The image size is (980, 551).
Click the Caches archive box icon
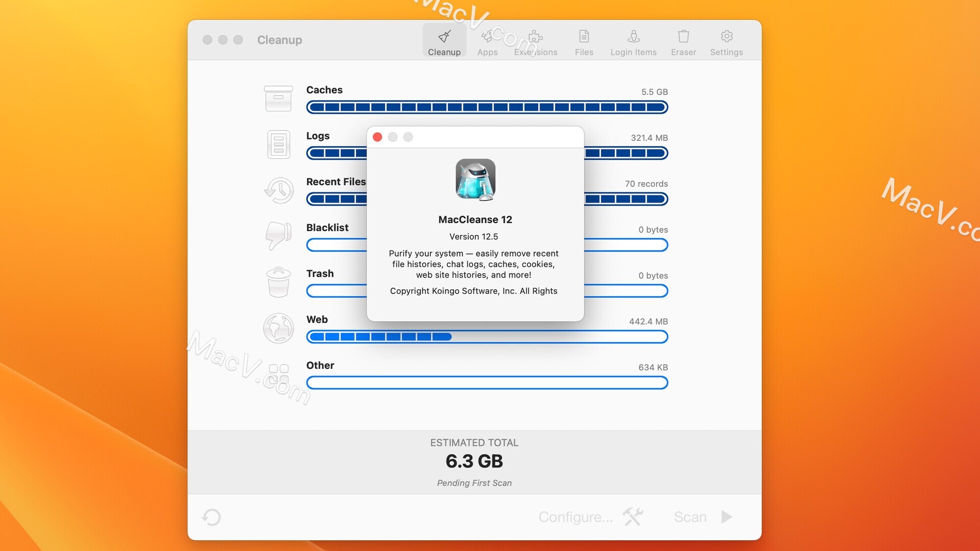click(278, 98)
